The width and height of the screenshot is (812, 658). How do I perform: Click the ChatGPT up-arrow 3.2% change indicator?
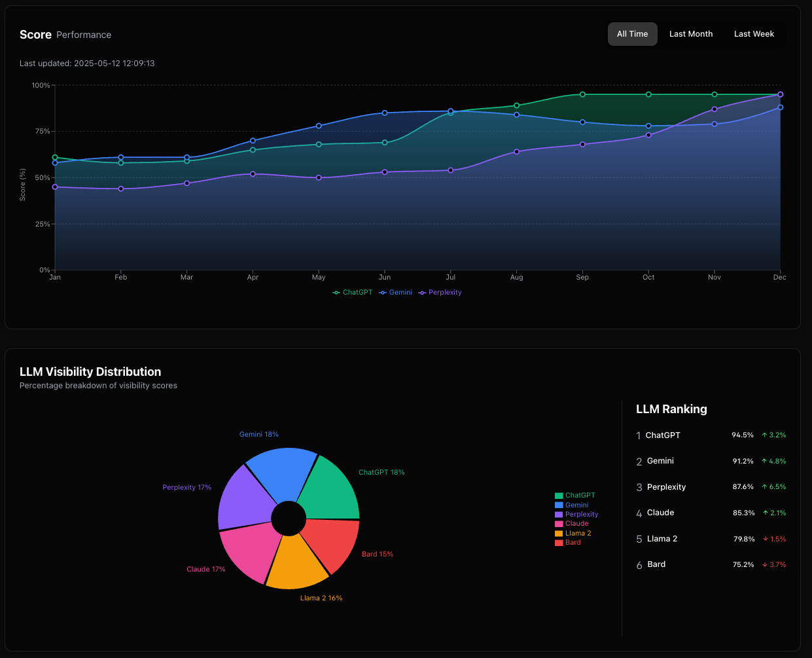click(x=774, y=435)
